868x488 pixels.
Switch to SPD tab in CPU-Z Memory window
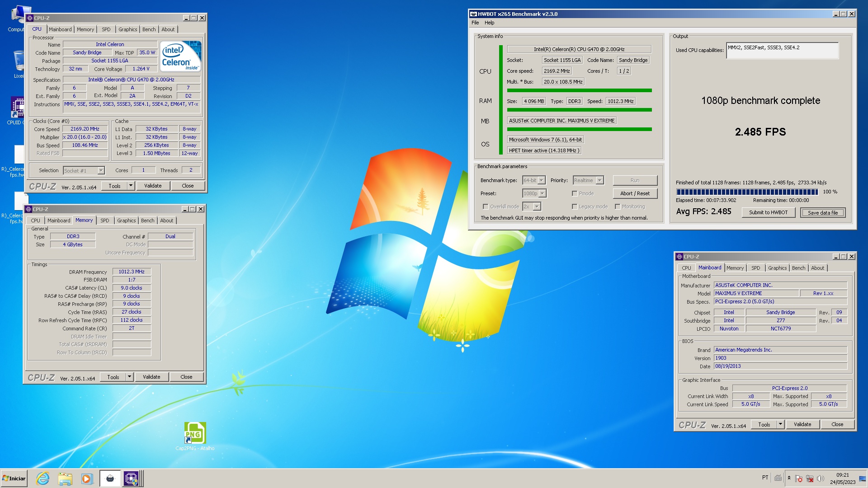click(105, 221)
